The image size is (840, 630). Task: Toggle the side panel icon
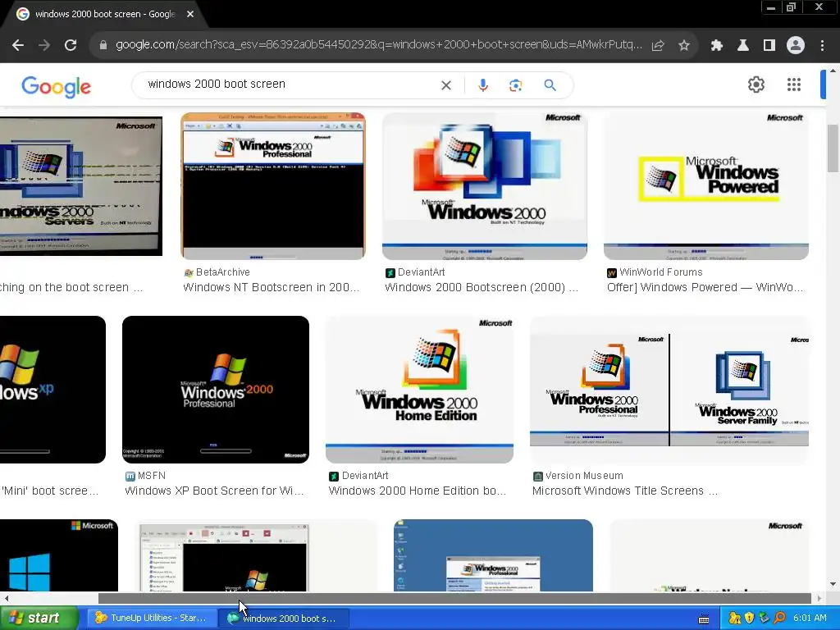(x=769, y=46)
